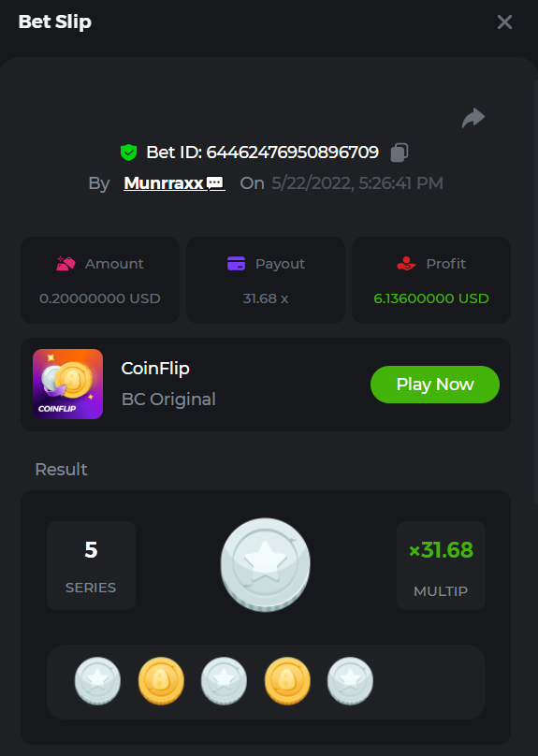The width and height of the screenshot is (538, 756).
Task: Click the green verified shield icon
Action: (129, 153)
